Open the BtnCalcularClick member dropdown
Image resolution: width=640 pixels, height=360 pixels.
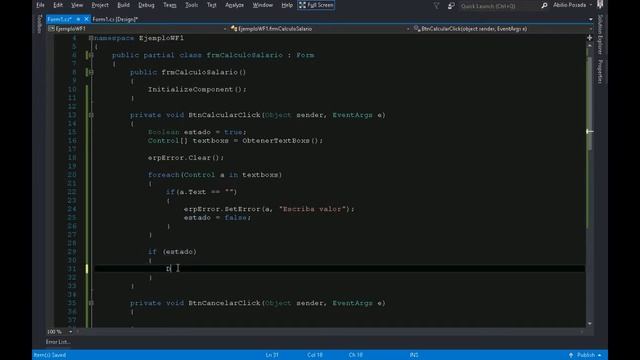(502, 29)
